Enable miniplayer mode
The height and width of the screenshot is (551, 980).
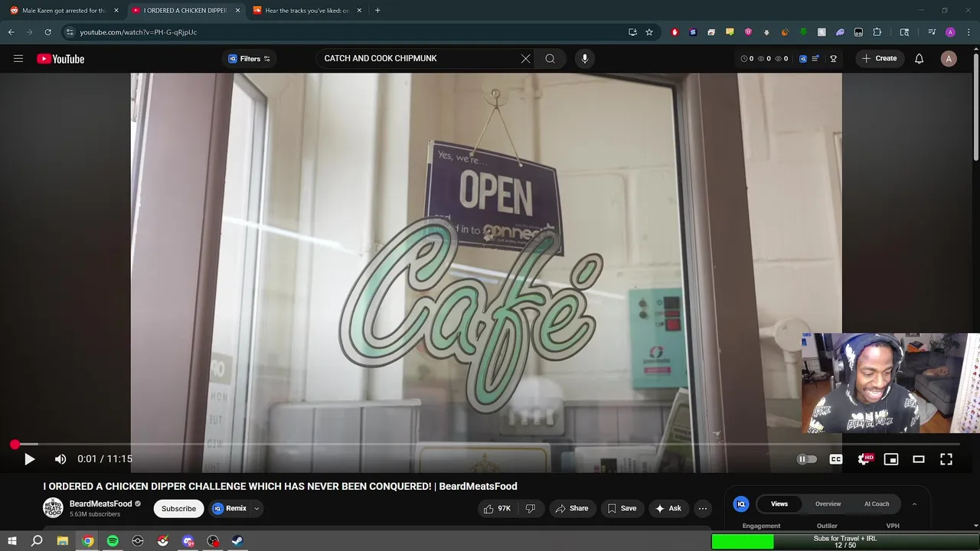pos(891,459)
